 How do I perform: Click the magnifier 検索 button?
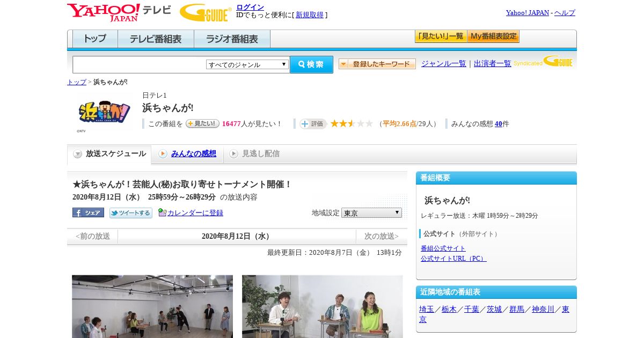[311, 64]
